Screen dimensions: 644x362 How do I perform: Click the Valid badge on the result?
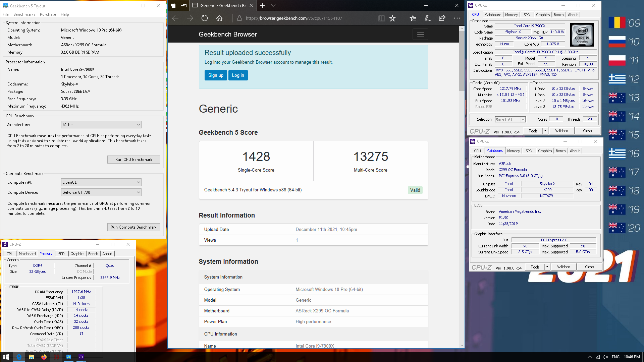(415, 190)
